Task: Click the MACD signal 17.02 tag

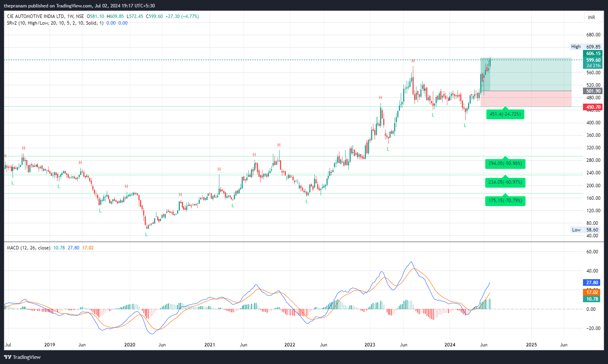Action: point(591,292)
